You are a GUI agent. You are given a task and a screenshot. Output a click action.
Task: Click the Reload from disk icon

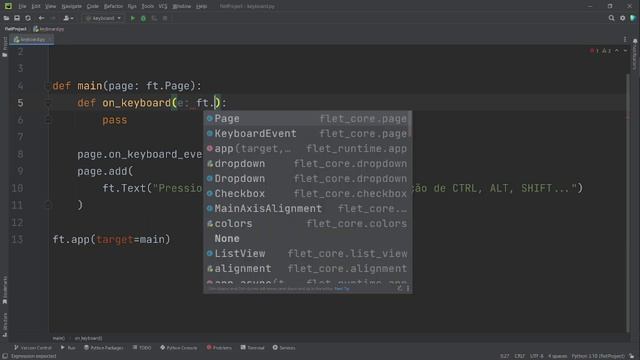tap(28, 18)
